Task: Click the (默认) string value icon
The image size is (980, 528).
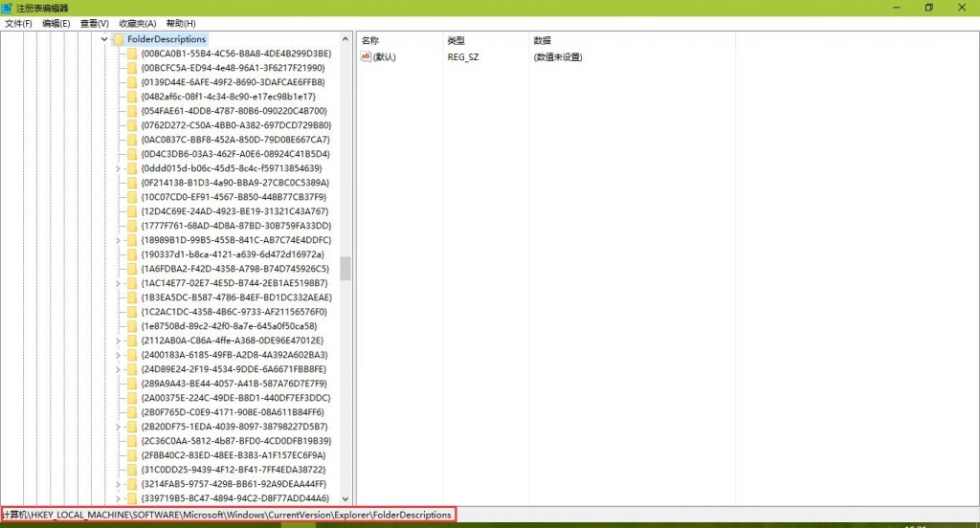Action: pos(365,57)
